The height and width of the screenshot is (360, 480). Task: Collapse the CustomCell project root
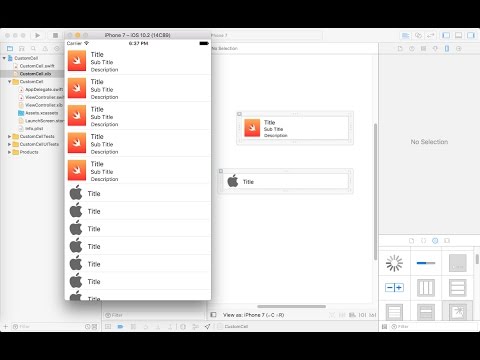(4, 58)
